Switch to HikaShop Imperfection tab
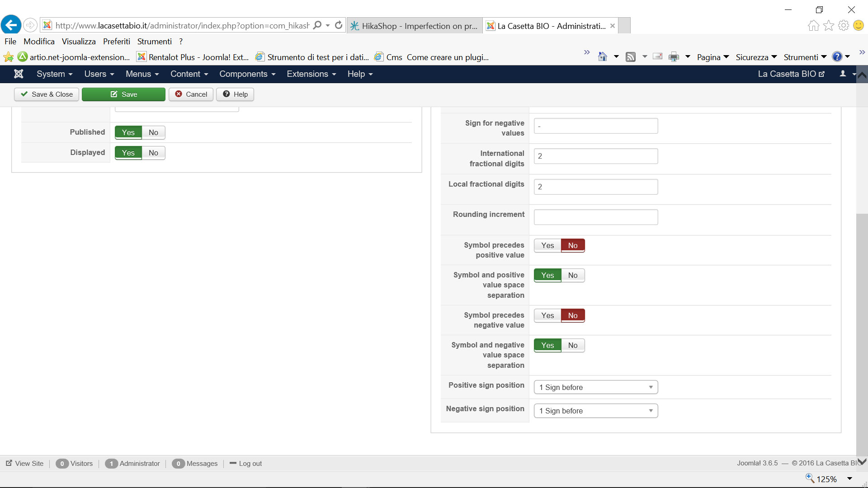This screenshot has height=488, width=868. (415, 26)
